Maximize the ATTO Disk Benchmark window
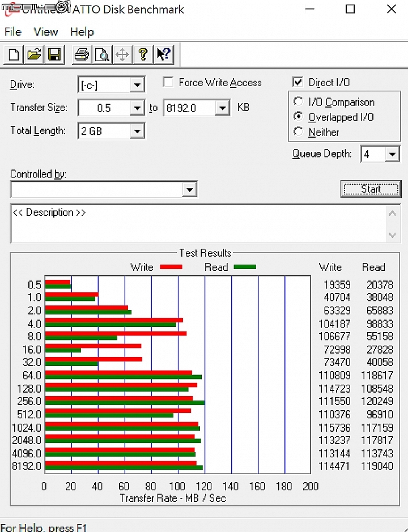This screenshot has height=532, width=408. tap(350, 9)
